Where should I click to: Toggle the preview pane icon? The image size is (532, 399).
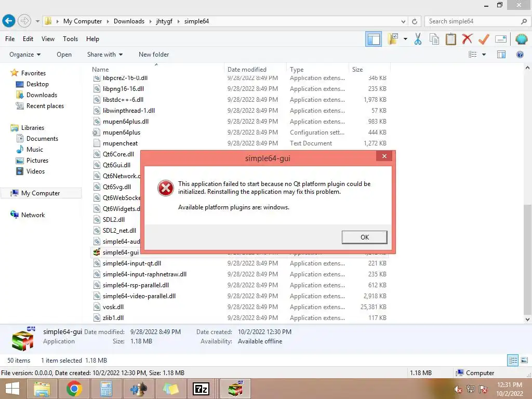(501, 55)
